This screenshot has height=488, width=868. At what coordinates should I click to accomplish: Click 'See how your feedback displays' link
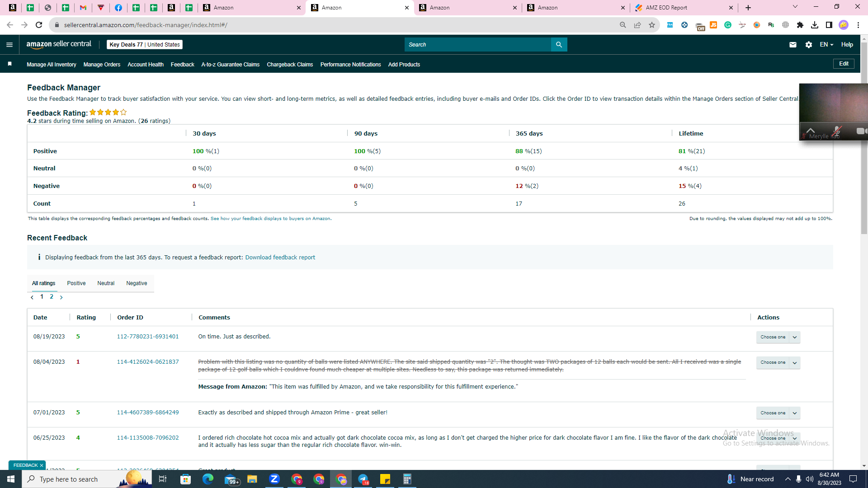point(270,219)
